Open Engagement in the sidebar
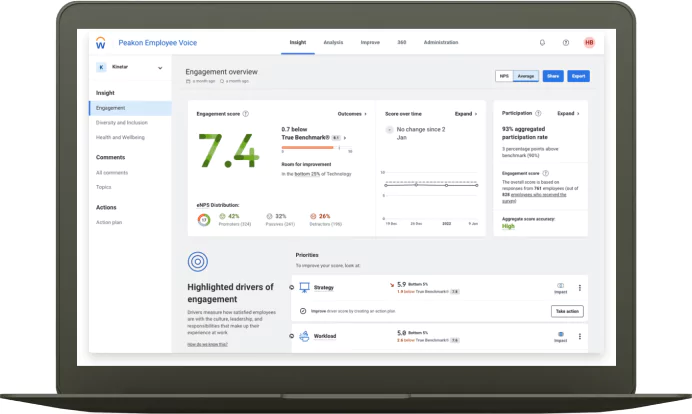Viewport: 692px width, 414px height. coord(130,108)
